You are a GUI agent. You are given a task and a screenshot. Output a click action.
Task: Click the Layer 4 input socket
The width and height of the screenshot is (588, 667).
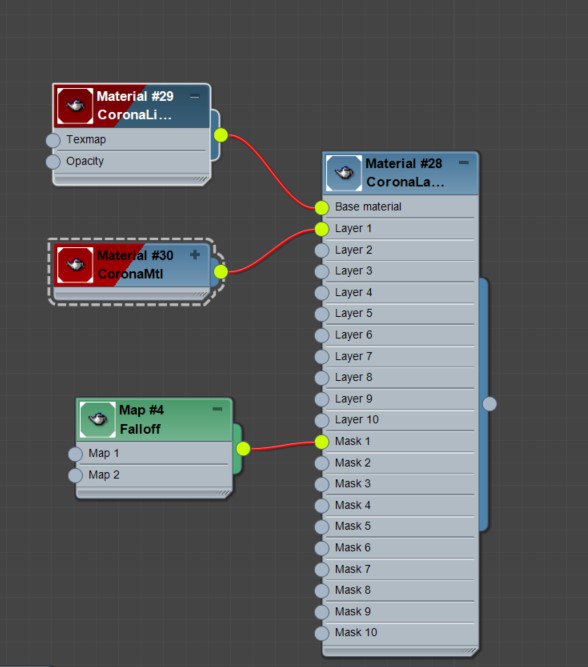pyautogui.click(x=322, y=293)
